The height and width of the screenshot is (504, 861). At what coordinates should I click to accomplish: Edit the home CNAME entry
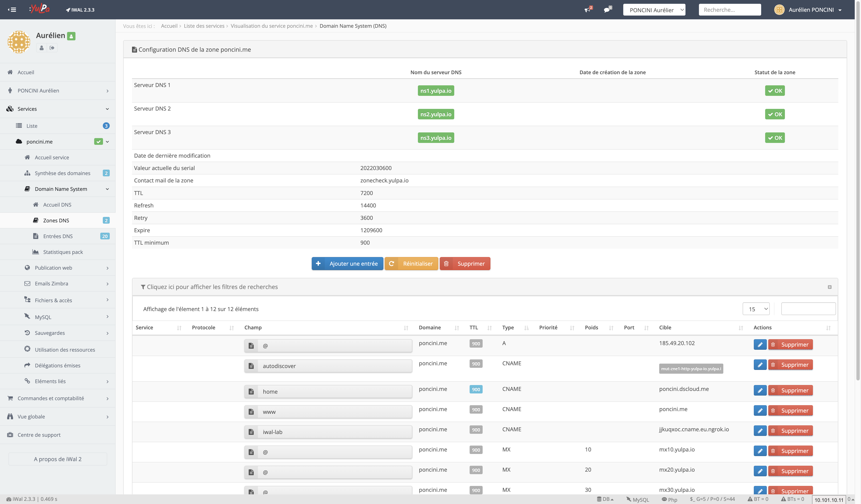pos(760,390)
